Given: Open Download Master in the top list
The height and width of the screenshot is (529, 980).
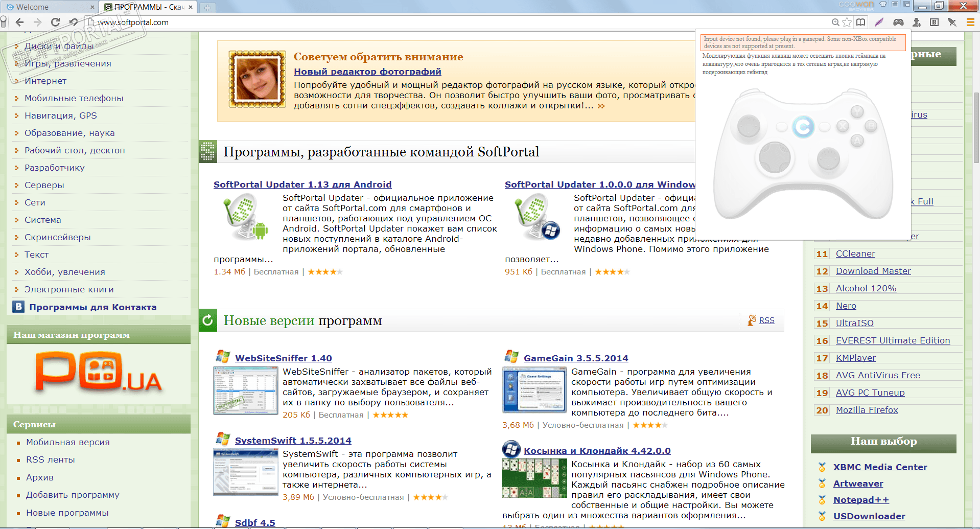Looking at the screenshot, I should (873, 271).
